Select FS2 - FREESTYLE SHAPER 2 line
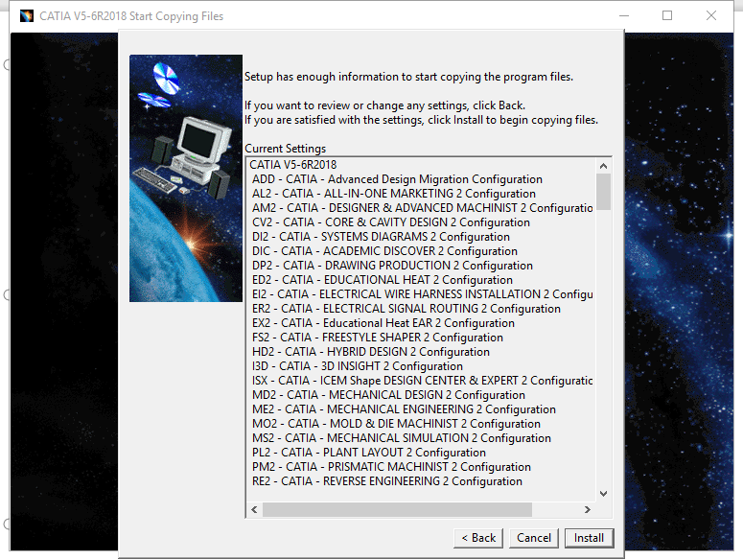The height and width of the screenshot is (560, 743). pos(378,338)
